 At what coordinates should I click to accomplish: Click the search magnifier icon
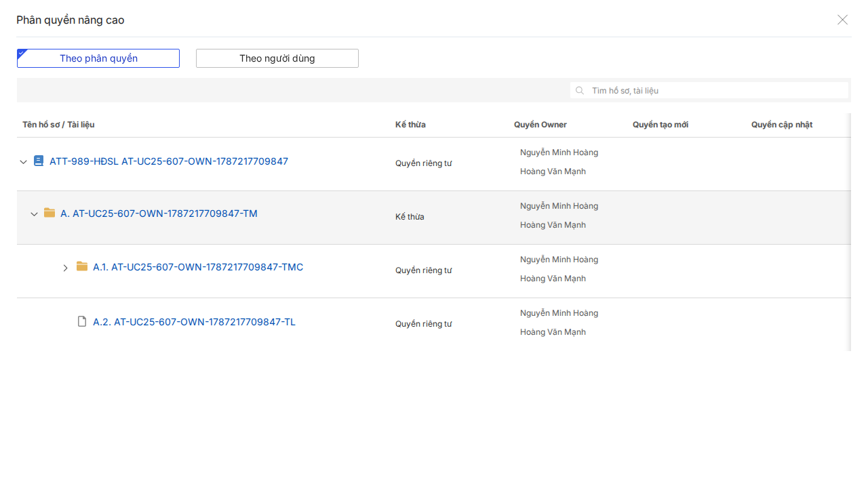click(x=580, y=90)
